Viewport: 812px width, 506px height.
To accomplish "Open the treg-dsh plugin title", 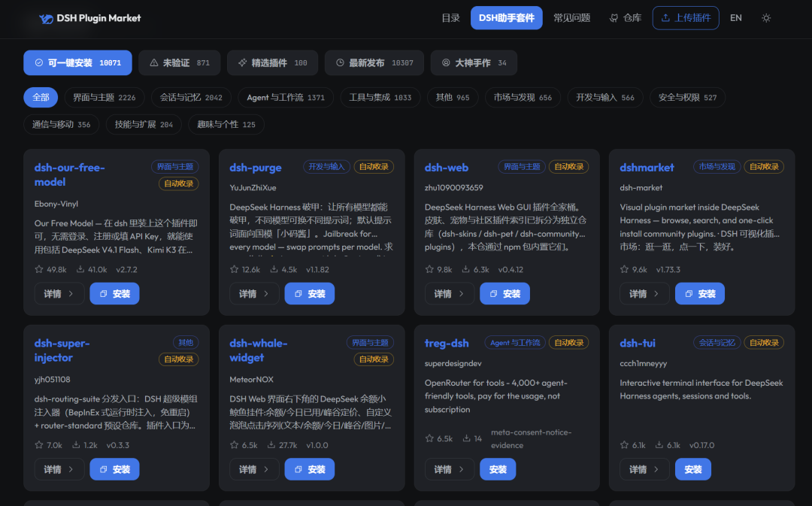I will pos(447,344).
